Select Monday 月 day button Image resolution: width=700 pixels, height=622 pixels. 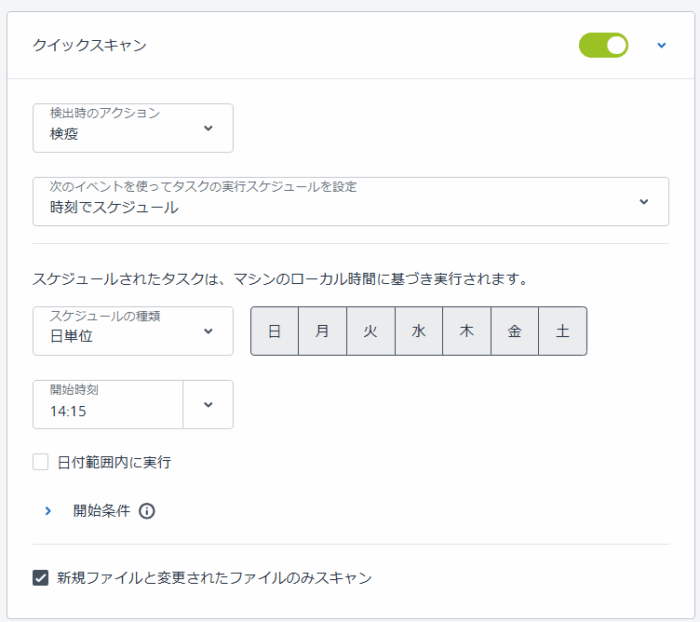tap(322, 331)
